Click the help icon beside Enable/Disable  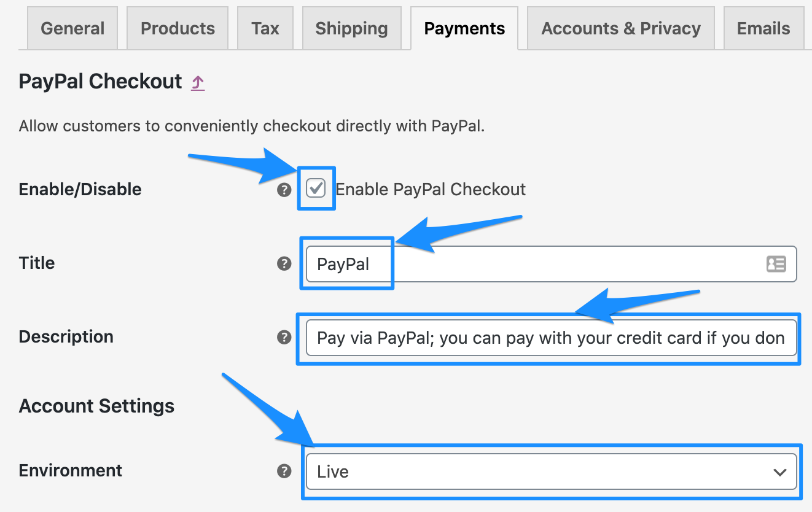pos(284,190)
